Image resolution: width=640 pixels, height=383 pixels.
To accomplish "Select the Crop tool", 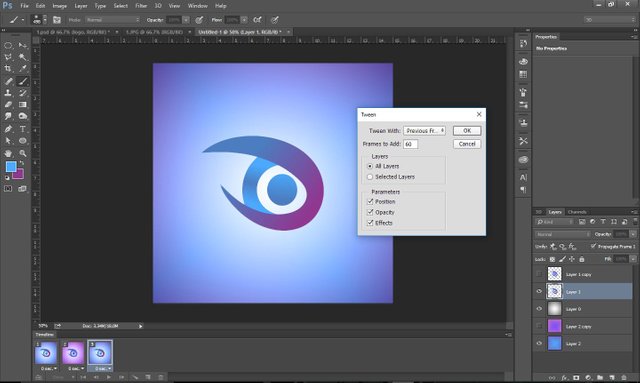I will coord(8,69).
